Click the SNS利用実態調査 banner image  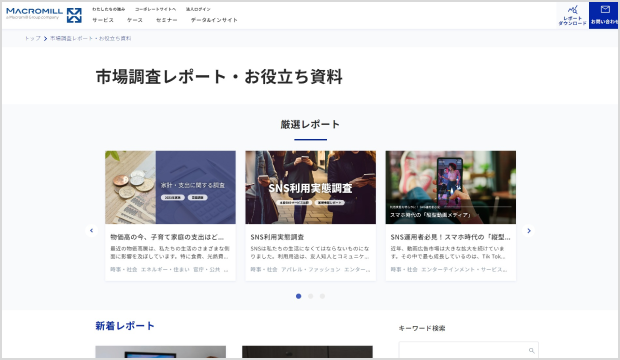(310, 187)
